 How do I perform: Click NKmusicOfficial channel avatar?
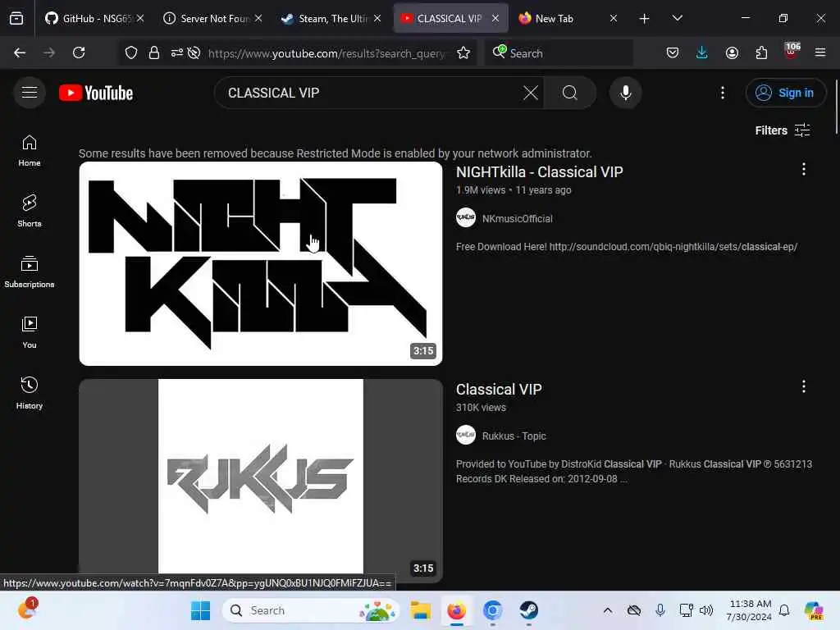466,217
